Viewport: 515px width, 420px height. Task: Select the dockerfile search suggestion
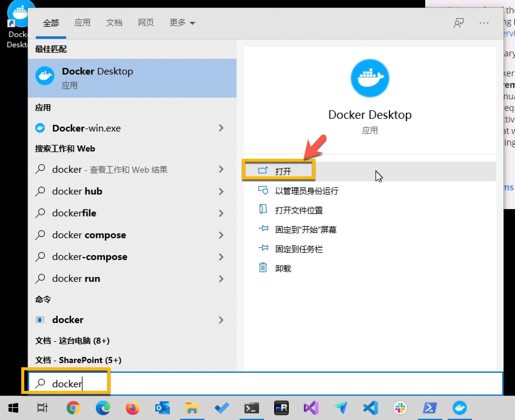pos(132,213)
